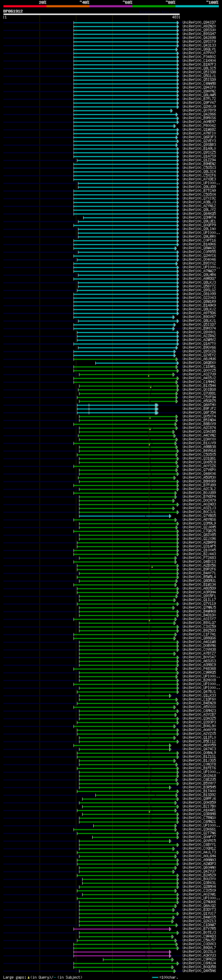Image resolution: width=222 pixels, height=980 pixels.
Task: Select label UniRef100_C1DAW7
Action: 199,925
